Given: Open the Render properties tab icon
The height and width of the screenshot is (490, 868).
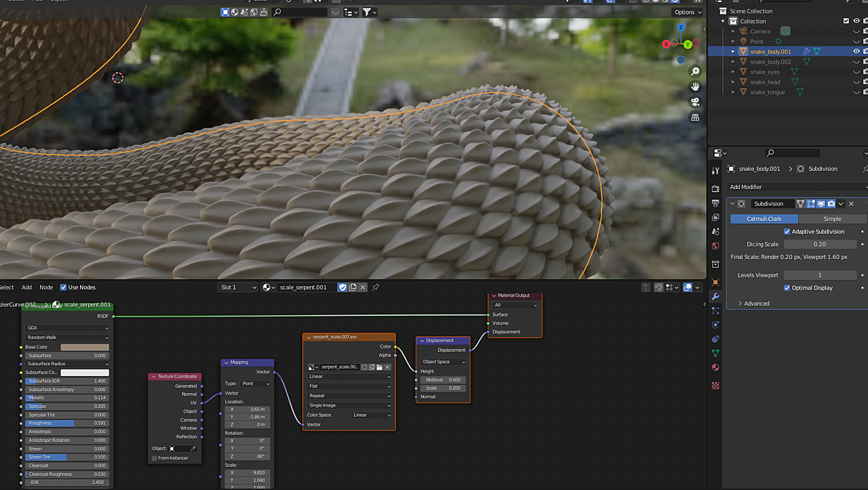Looking at the screenshot, I should coord(715,189).
